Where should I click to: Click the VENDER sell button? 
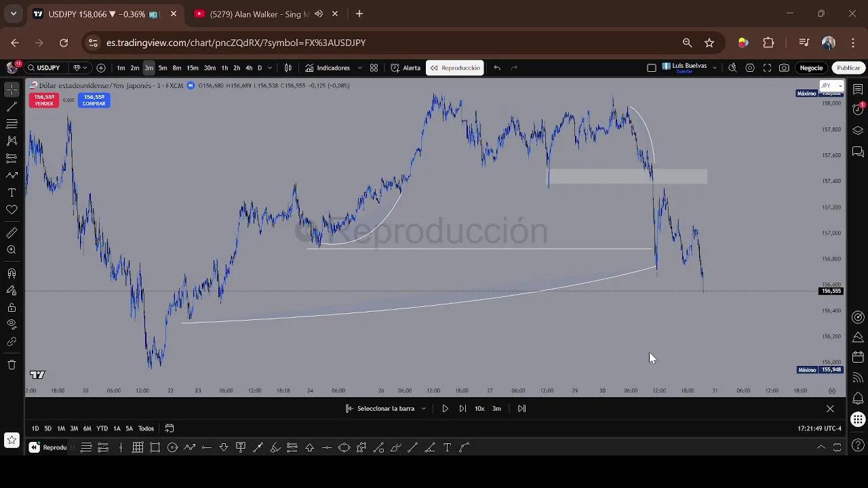pyautogui.click(x=44, y=100)
